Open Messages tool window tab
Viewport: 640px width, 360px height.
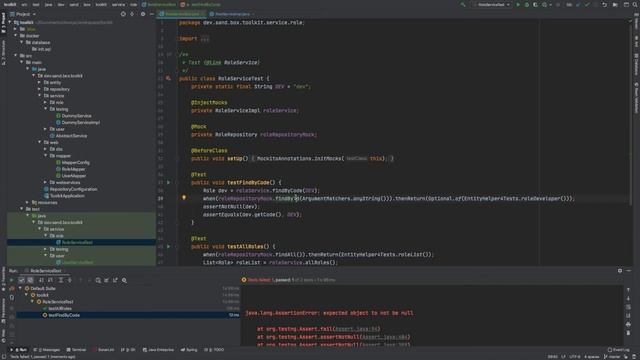tap(47, 350)
